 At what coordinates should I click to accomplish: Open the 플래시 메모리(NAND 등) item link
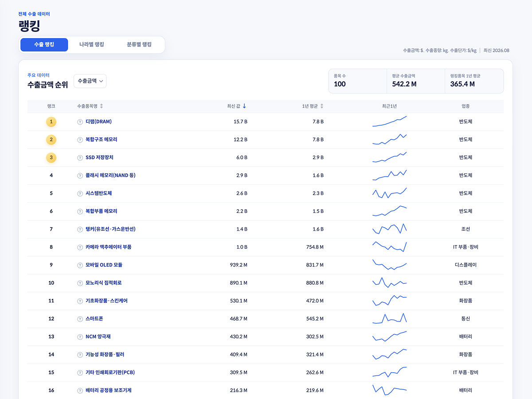[110, 176]
